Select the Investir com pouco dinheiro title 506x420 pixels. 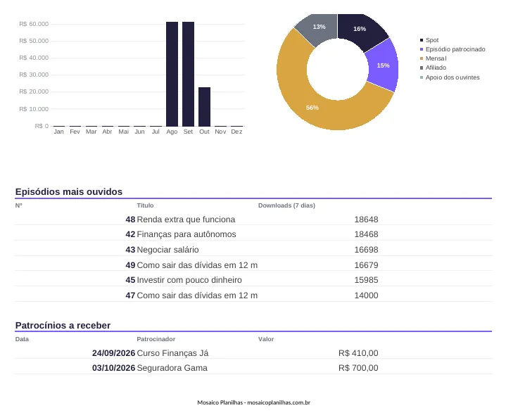(189, 280)
